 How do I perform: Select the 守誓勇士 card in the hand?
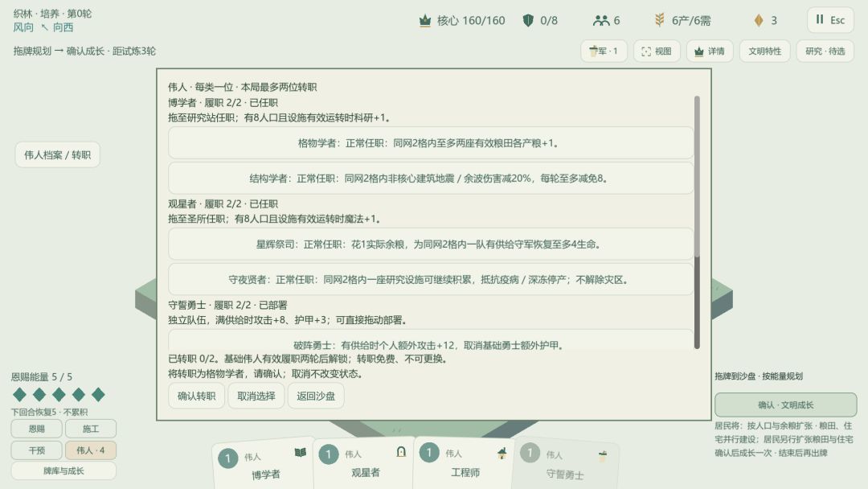(x=565, y=464)
